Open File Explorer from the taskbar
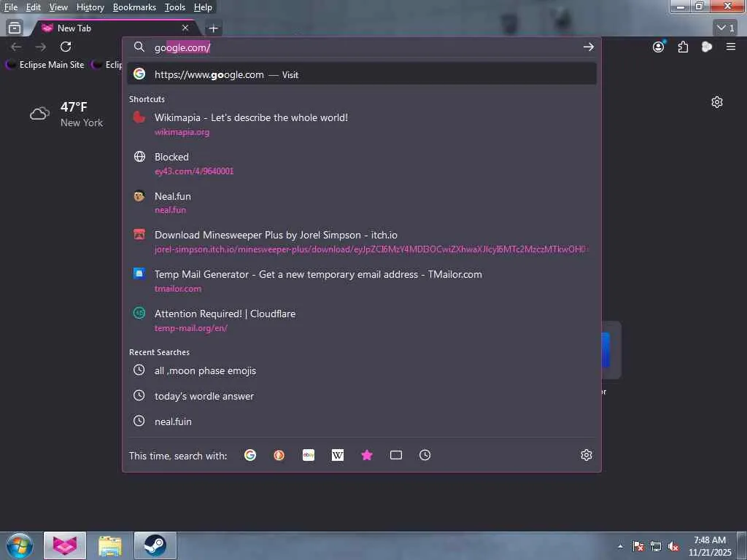Viewport: 747px width, 560px height. point(110,545)
